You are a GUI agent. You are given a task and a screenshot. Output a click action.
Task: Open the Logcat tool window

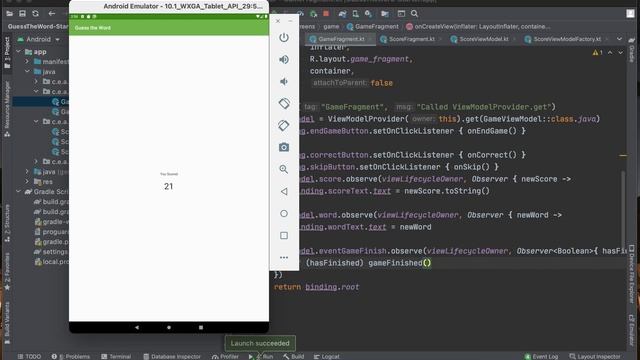click(x=327, y=356)
